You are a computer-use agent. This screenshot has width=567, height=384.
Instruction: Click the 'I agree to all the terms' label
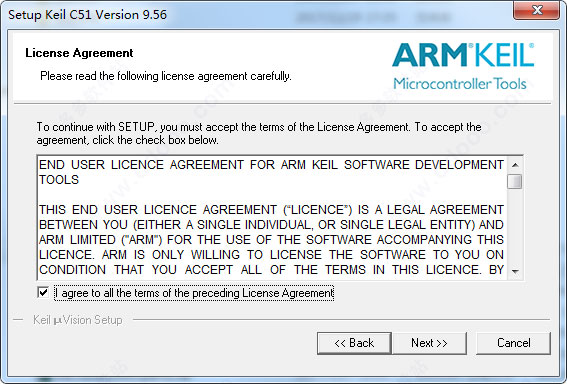click(x=194, y=293)
